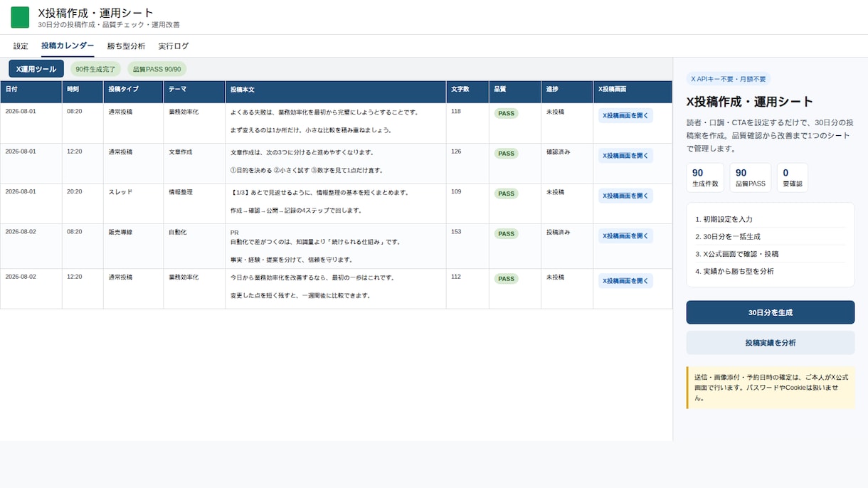Click the 投稿タイプ column header

pos(133,92)
